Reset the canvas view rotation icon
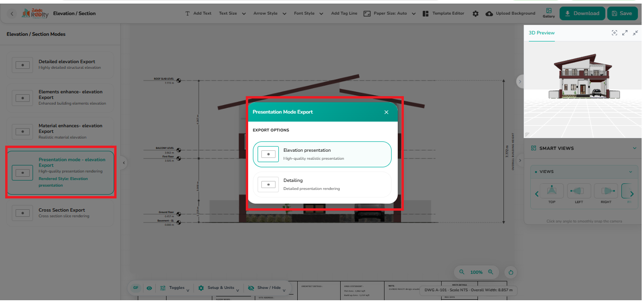Image resolution: width=644 pixels, height=304 pixels. coord(511,272)
